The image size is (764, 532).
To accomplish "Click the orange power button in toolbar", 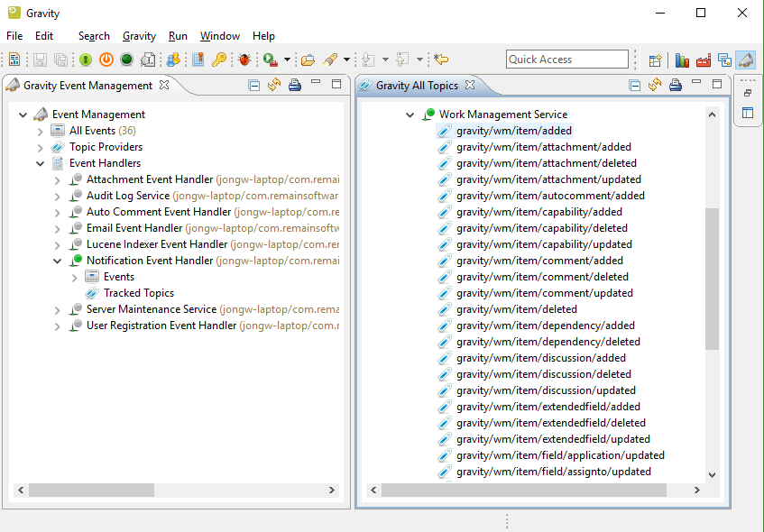I will (106, 60).
